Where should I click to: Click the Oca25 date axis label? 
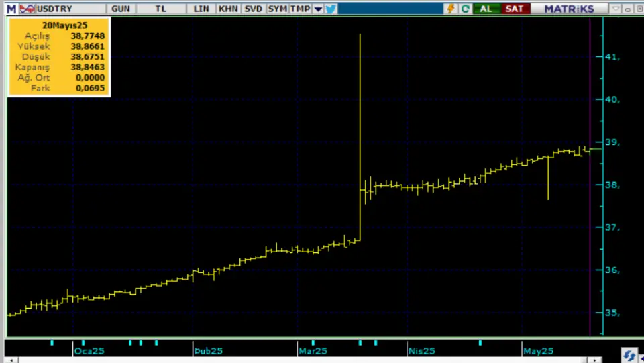(89, 351)
